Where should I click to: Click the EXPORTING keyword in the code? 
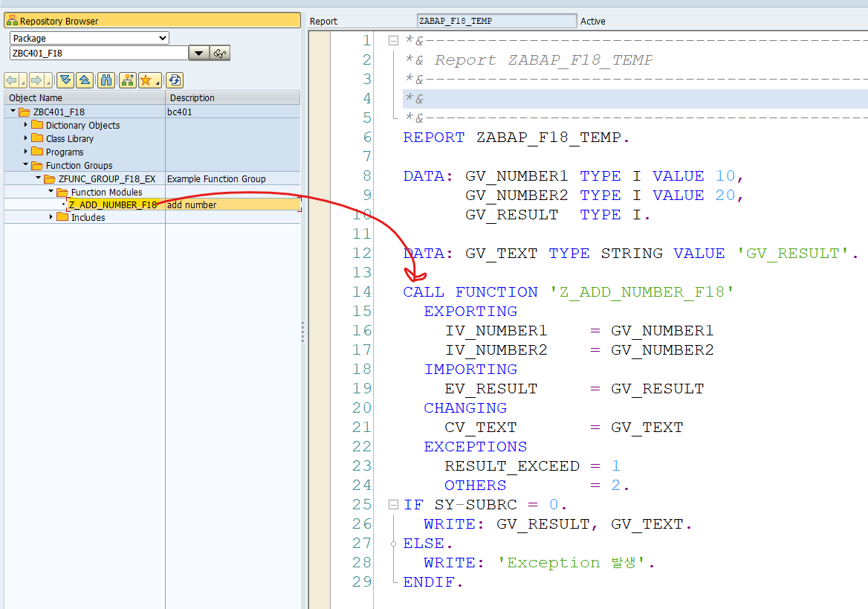(x=470, y=312)
